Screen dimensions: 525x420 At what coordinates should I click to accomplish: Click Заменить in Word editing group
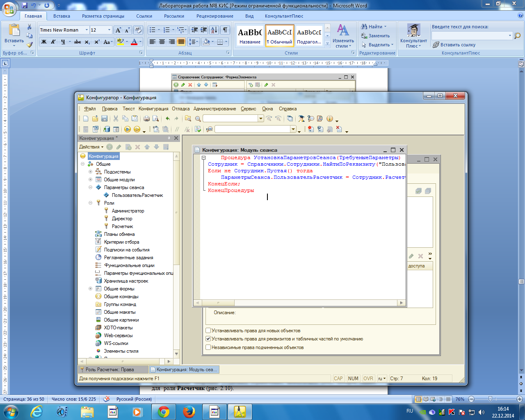click(375, 36)
